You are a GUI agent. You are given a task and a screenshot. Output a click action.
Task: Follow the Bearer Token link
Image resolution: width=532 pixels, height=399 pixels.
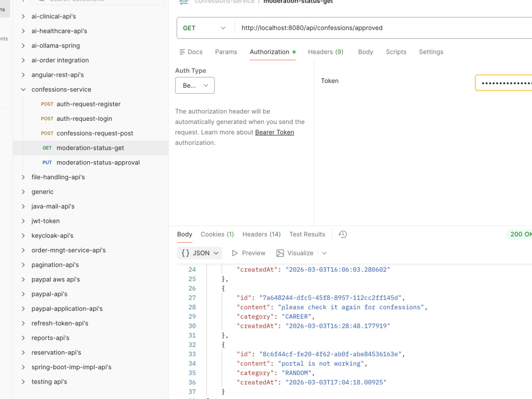[275, 132]
